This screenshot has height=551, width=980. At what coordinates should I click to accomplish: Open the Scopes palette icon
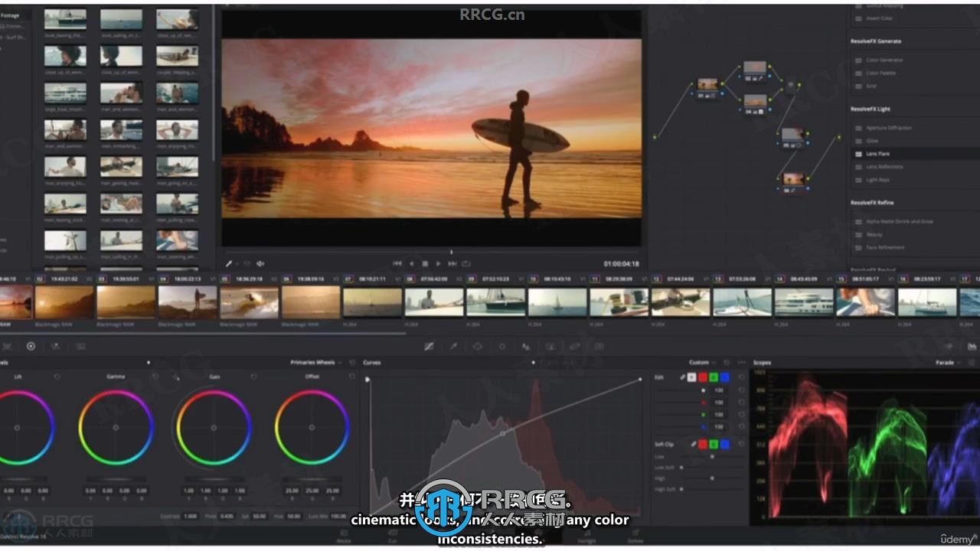click(972, 346)
